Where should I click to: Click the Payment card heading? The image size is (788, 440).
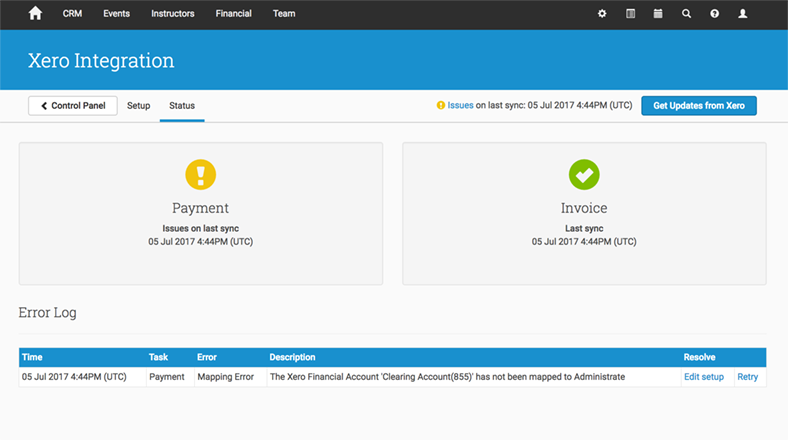tap(201, 208)
